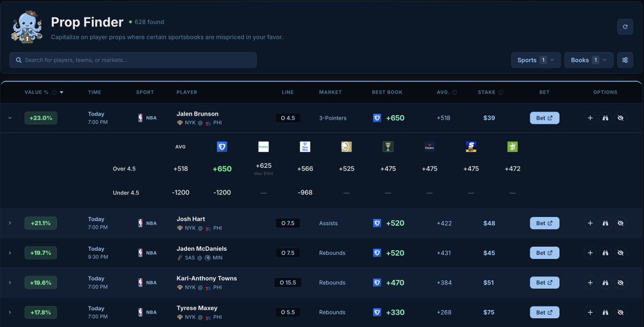The image size is (644, 327).
Task: Click the info icon next to VALUE % header
Action: point(54,92)
